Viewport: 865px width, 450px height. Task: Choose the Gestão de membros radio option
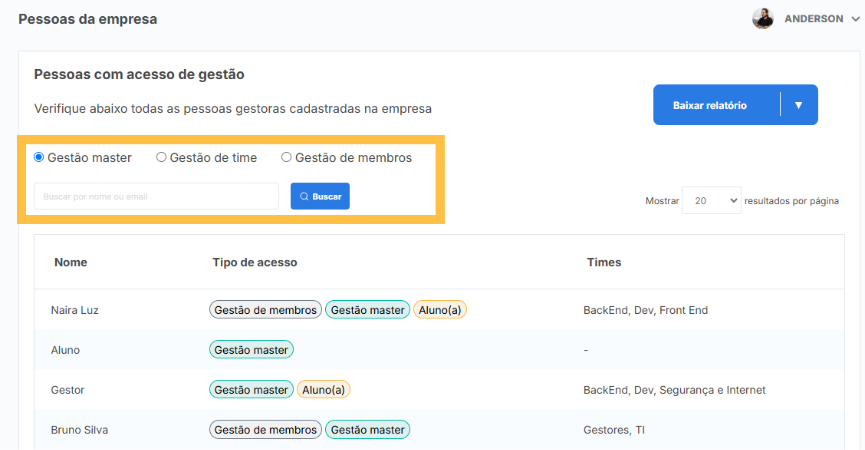click(x=286, y=157)
